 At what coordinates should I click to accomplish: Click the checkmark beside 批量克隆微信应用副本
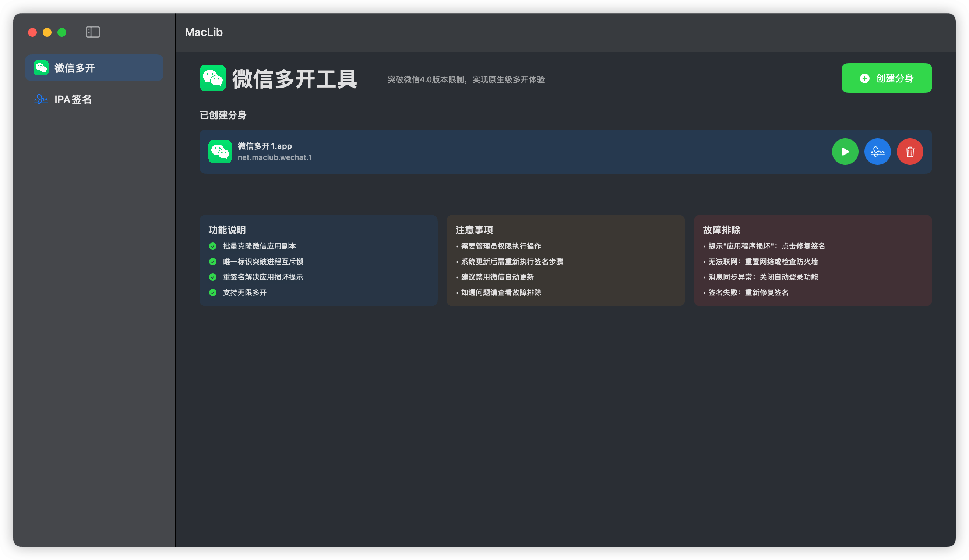213,246
